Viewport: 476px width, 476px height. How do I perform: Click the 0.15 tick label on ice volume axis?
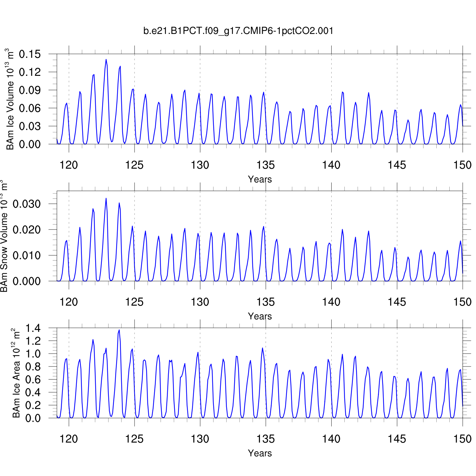pyautogui.click(x=30, y=54)
